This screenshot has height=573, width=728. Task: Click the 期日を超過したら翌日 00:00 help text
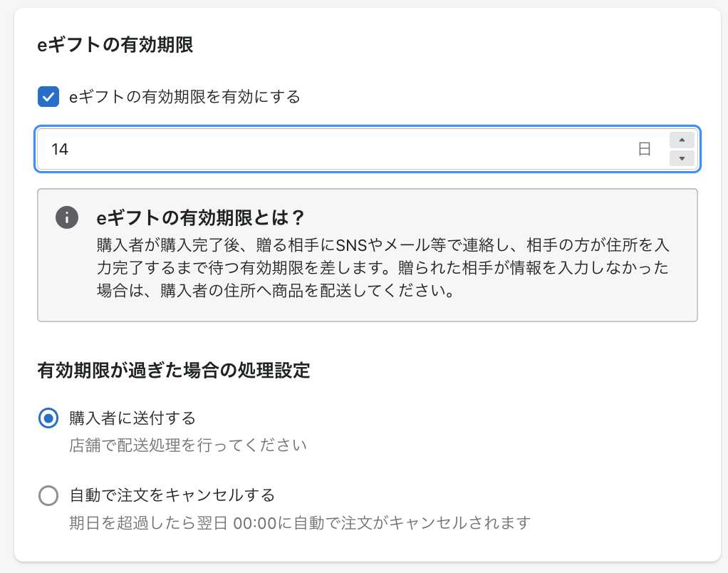[x=299, y=523]
